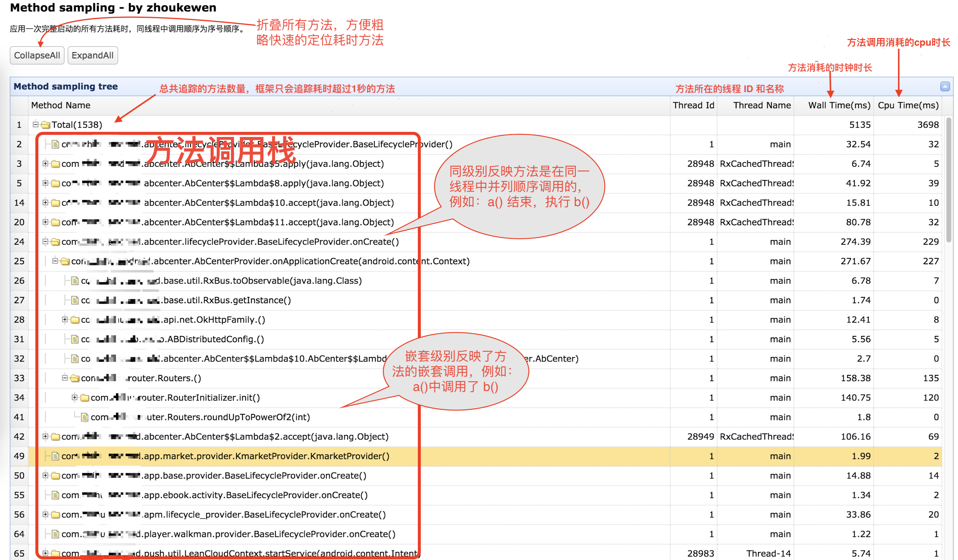Expand the AbCenter$$Lambda$11.accept row
Image resolution: width=958 pixels, height=560 pixels.
[x=45, y=222]
